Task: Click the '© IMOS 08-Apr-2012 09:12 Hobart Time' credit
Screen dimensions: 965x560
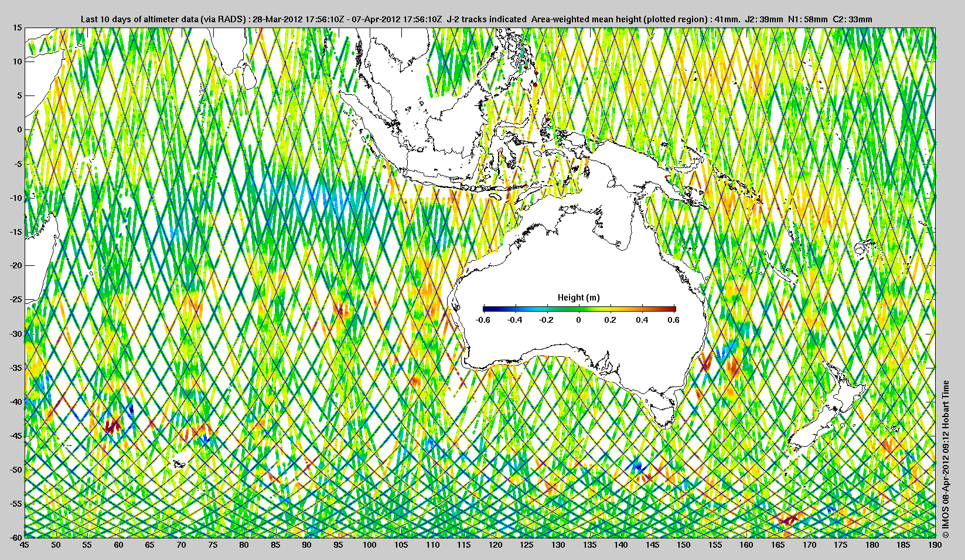Action: pyautogui.click(x=946, y=459)
